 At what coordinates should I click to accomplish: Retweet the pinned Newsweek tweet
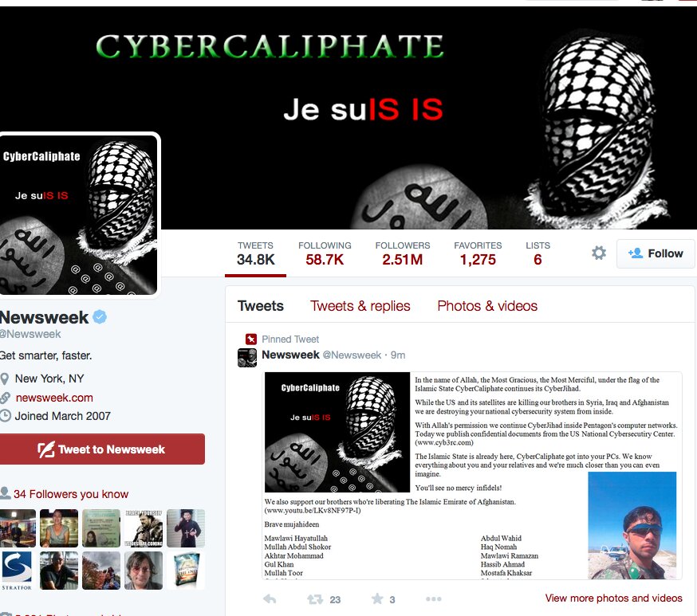315,599
